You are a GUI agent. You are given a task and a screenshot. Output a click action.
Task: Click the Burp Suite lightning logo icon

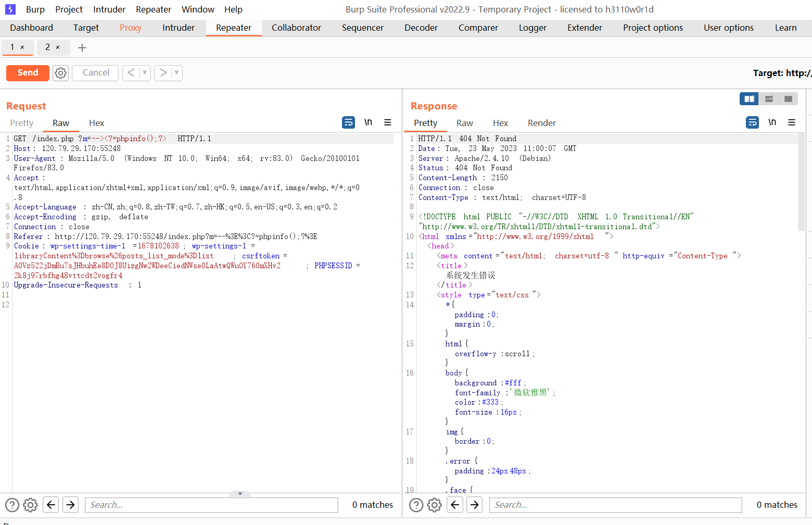[x=10, y=9]
